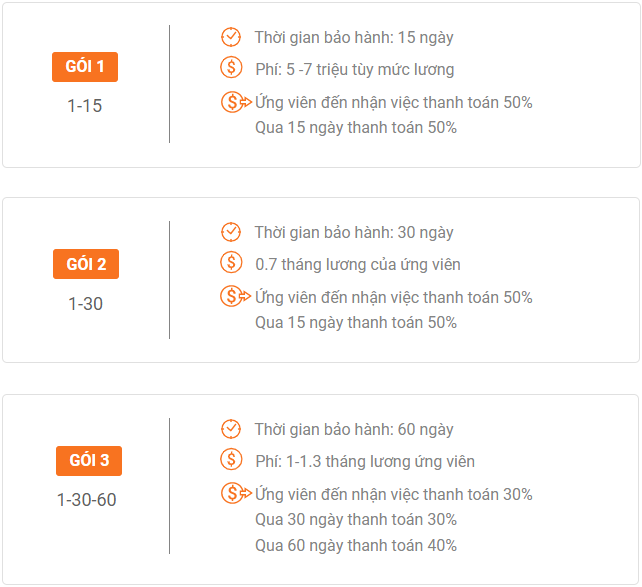Click the 1-30 label under Gói 2
This screenshot has width=642, height=587.
click(x=86, y=303)
